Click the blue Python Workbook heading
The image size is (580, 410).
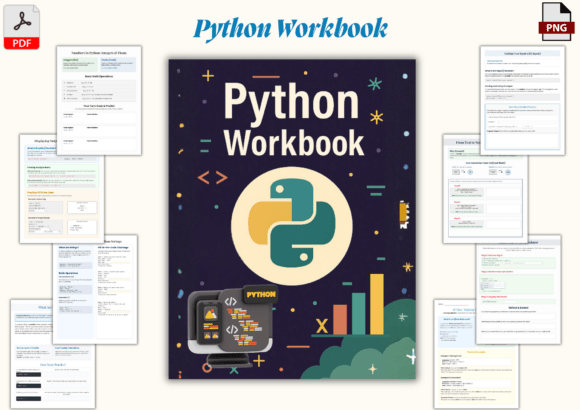coord(291,28)
